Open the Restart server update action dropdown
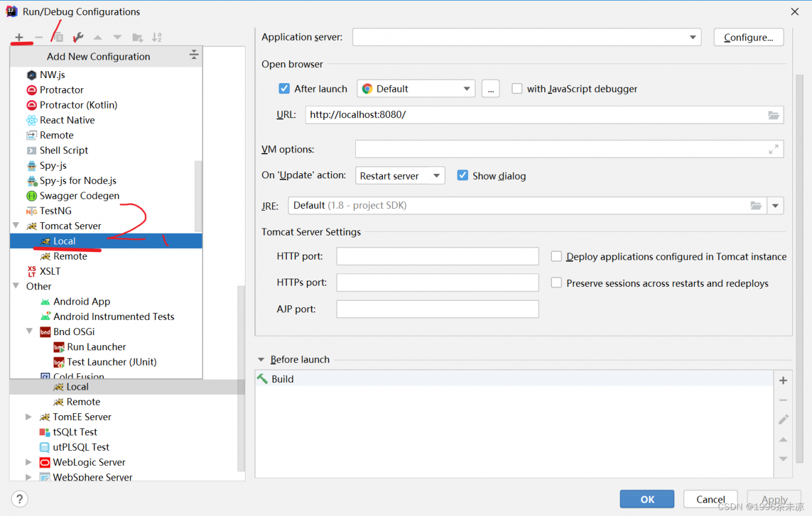 click(x=400, y=176)
